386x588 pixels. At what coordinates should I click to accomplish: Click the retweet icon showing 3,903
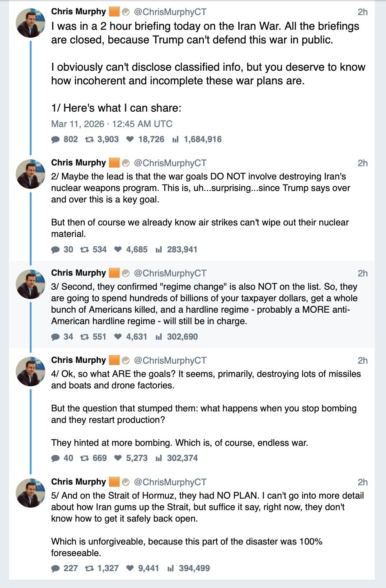coord(89,139)
